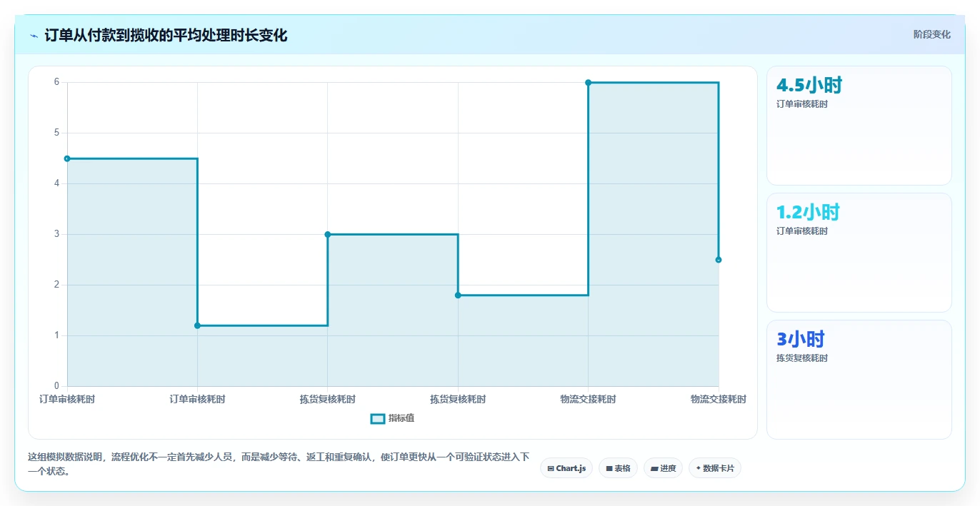
Task: Click the chart data point at value 1.8
Action: click(458, 295)
